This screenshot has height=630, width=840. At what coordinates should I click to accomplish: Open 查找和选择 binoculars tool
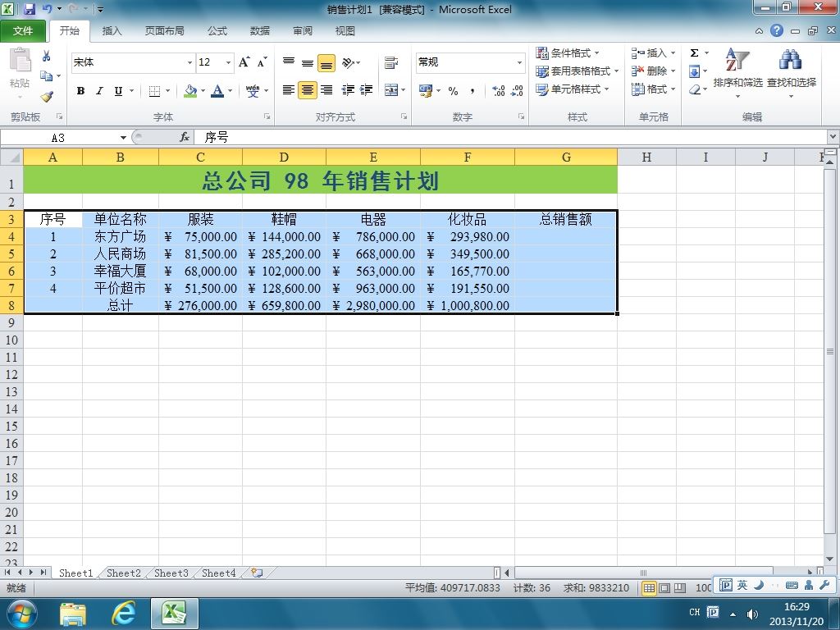click(792, 73)
